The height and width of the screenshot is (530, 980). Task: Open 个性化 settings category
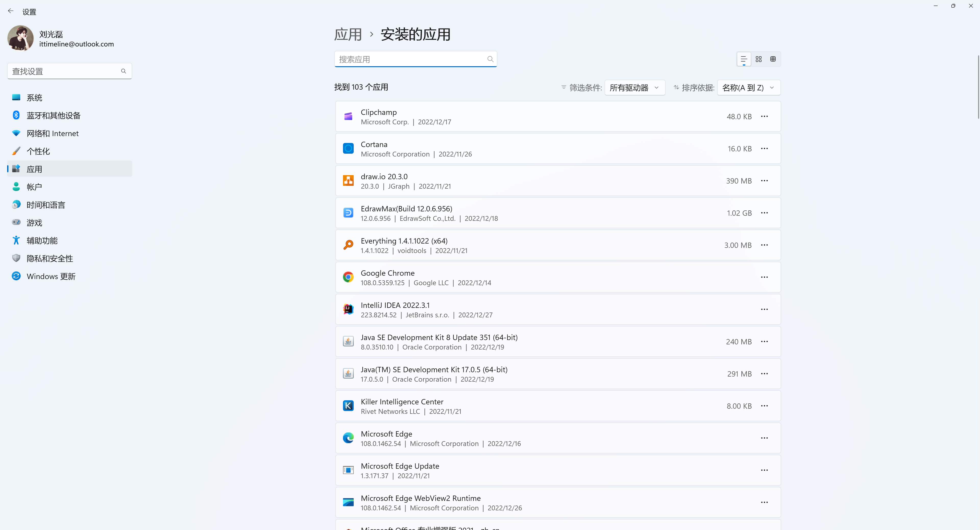[x=70, y=151]
